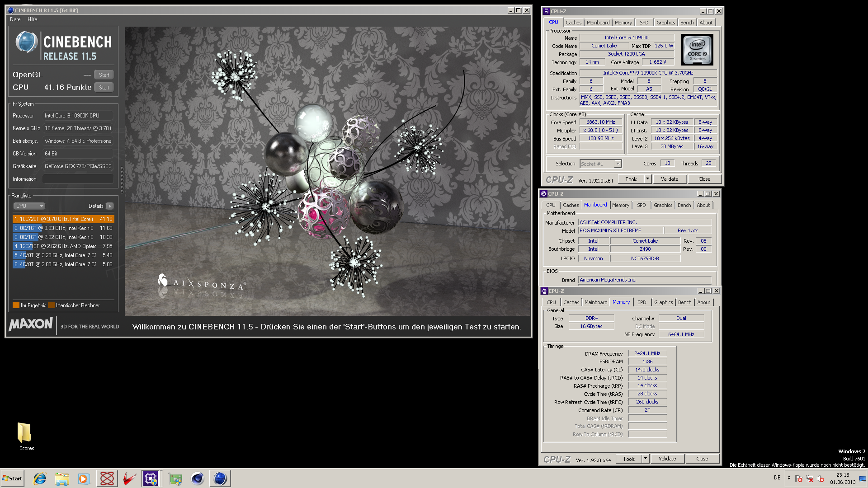Click the Show Desktop icon beside clock
The height and width of the screenshot is (488, 868).
(862, 479)
